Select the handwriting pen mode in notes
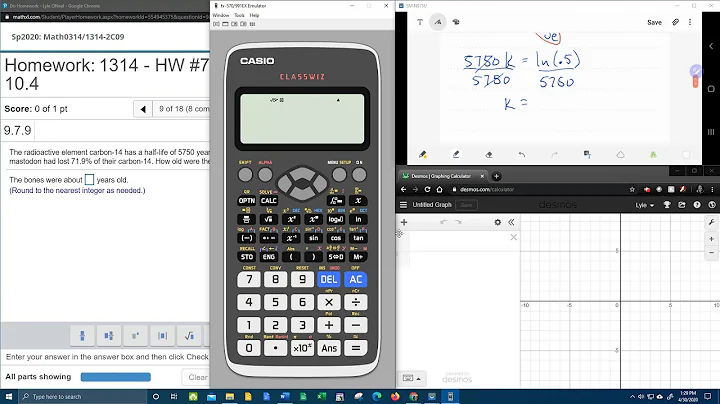This screenshot has width=720, height=404. point(438,22)
